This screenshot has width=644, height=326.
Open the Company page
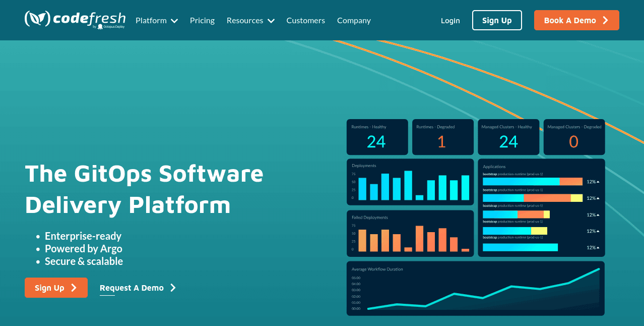click(x=354, y=21)
